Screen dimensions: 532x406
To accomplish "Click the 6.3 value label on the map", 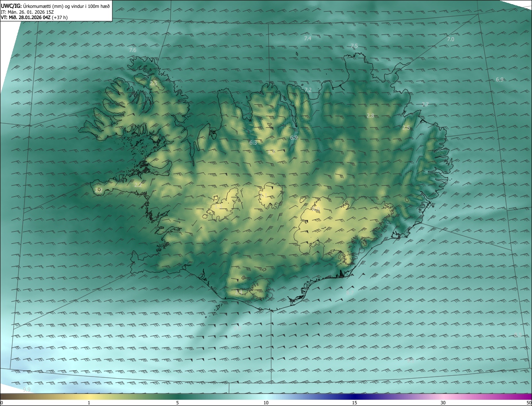I will pos(253,142).
